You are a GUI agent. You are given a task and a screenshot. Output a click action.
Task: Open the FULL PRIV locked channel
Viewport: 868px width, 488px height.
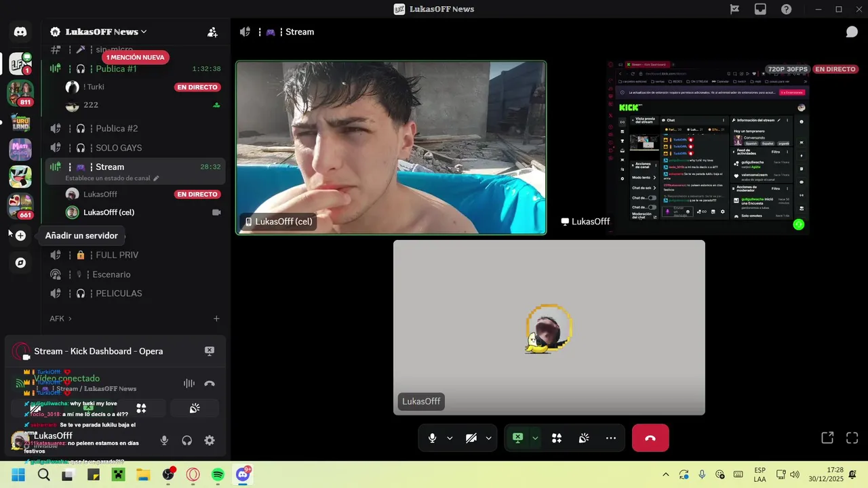coord(136,255)
